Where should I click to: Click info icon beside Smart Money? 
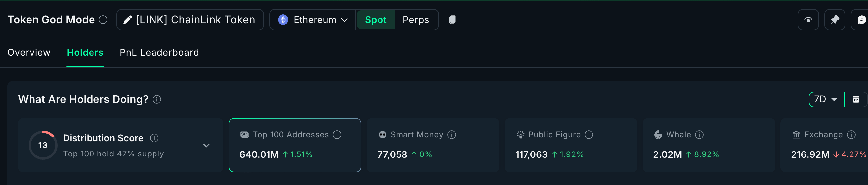point(452,135)
